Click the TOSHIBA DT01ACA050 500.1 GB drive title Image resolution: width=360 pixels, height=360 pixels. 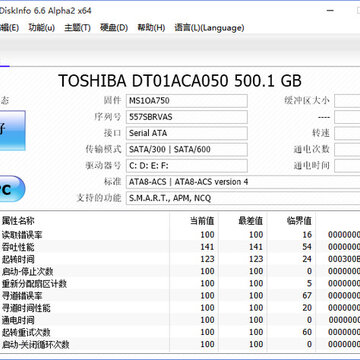point(180,81)
